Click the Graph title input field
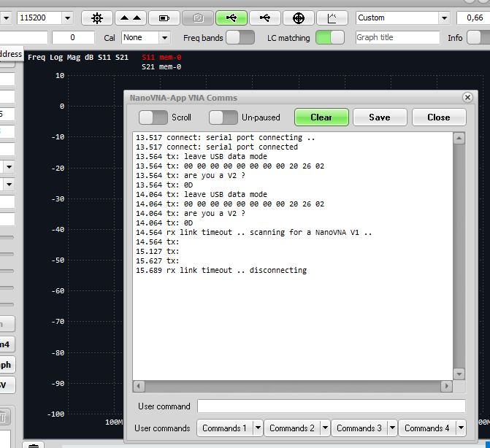Viewport: 490px width, 448px height. tap(397, 37)
